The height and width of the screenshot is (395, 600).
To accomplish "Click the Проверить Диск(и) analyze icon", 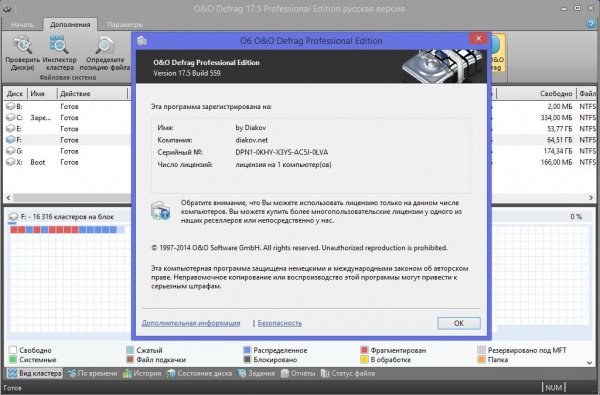I will click(23, 45).
